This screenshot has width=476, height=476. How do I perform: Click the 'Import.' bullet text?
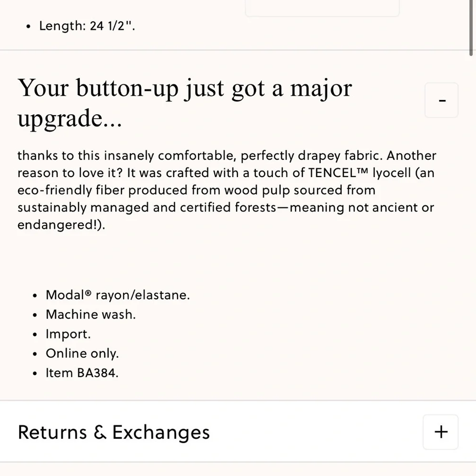coord(68,334)
